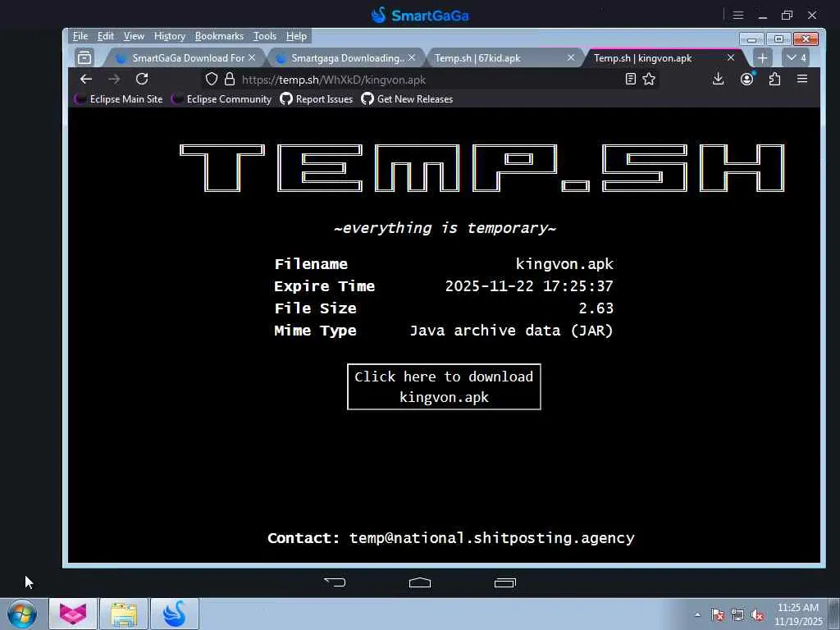Open the Windows Start menu
This screenshot has width=840, height=630.
click(22, 614)
